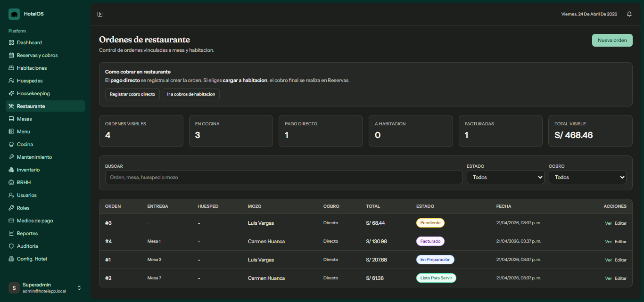Click the Mantenimiento wrench icon

(11, 157)
